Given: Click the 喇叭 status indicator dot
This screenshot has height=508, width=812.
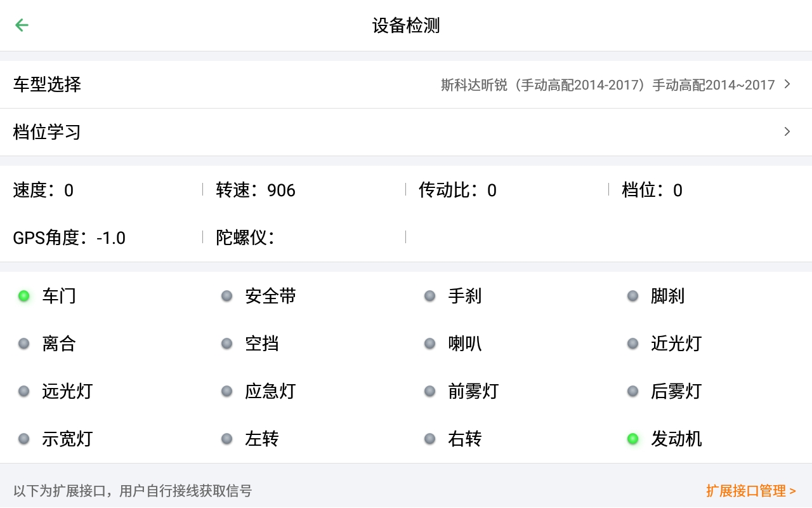Looking at the screenshot, I should tap(430, 344).
